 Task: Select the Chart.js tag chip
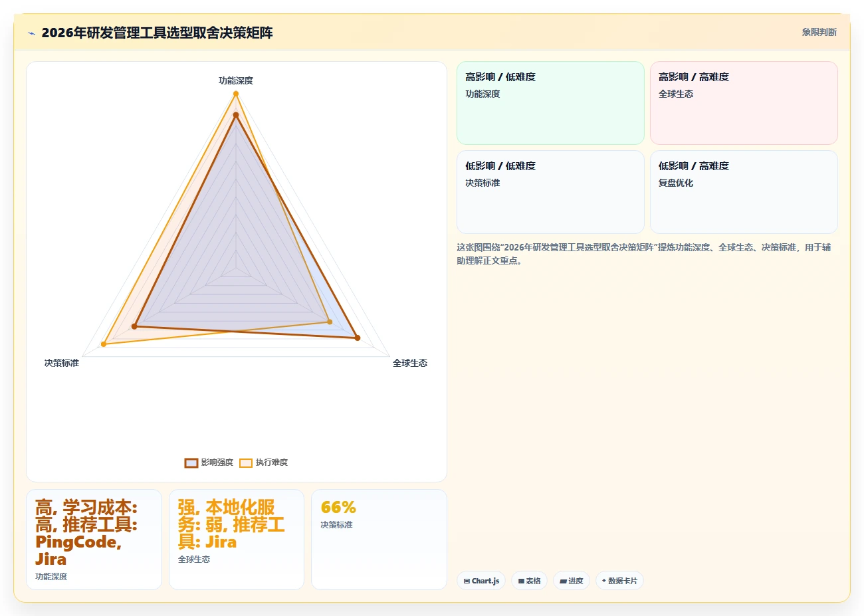coord(481,581)
